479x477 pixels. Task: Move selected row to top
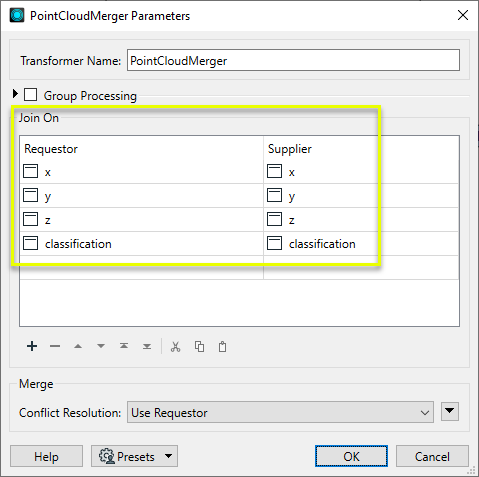click(x=124, y=346)
